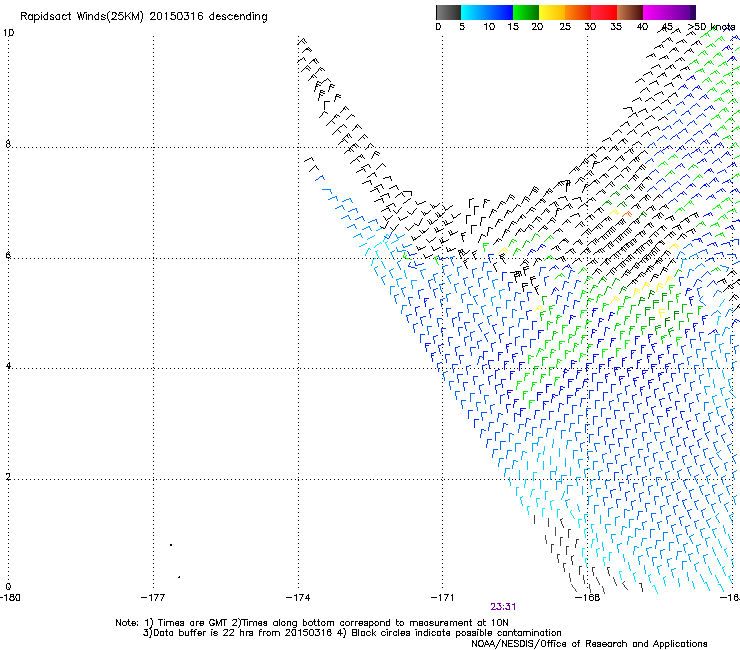The width and height of the screenshot is (740, 650).
Task: Click the yellow 20-25 knots legend swatch
Action: tap(552, 12)
